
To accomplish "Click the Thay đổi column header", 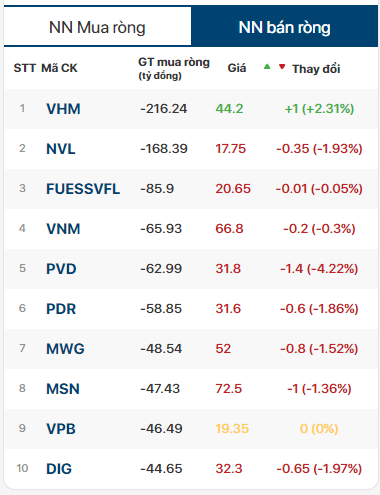I will 316,69.
